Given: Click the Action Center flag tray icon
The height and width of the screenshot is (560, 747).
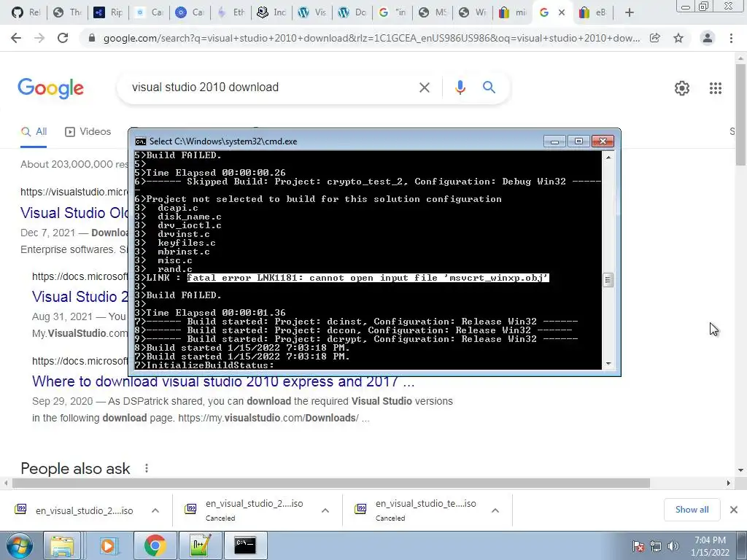Looking at the screenshot, I should pos(638,546).
